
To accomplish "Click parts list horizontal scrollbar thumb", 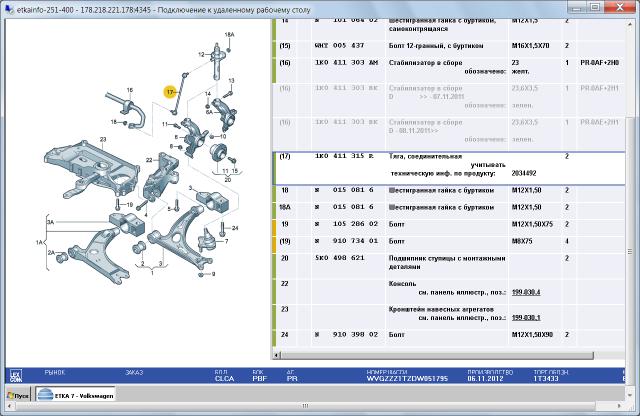I will pyautogui.click(x=437, y=355).
